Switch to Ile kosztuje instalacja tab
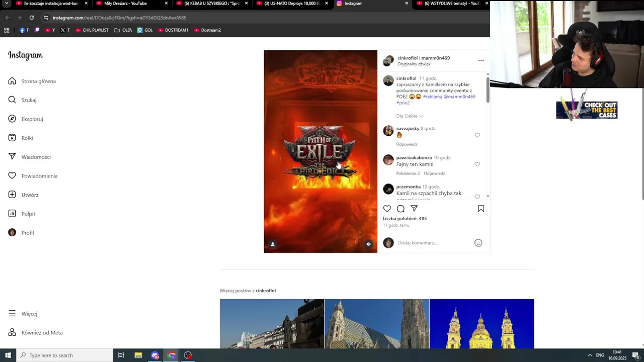 pyautogui.click(x=50, y=4)
